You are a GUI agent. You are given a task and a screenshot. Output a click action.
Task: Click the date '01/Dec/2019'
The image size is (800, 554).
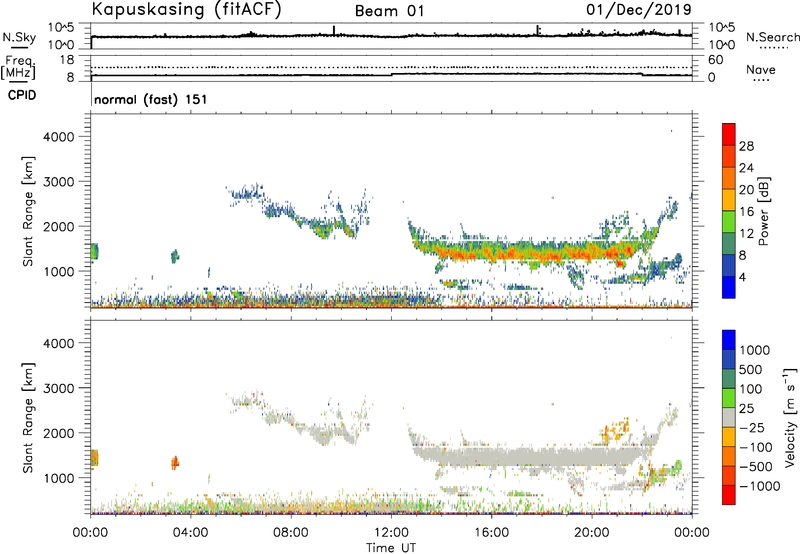pos(639,10)
